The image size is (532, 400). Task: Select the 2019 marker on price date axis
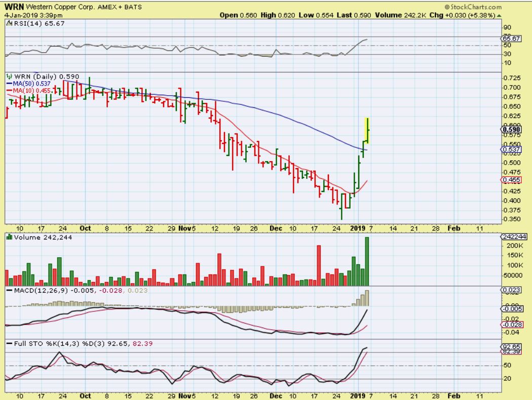pos(357,228)
